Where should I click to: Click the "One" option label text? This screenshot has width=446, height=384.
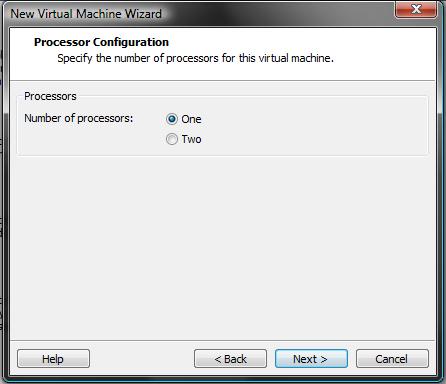191,119
